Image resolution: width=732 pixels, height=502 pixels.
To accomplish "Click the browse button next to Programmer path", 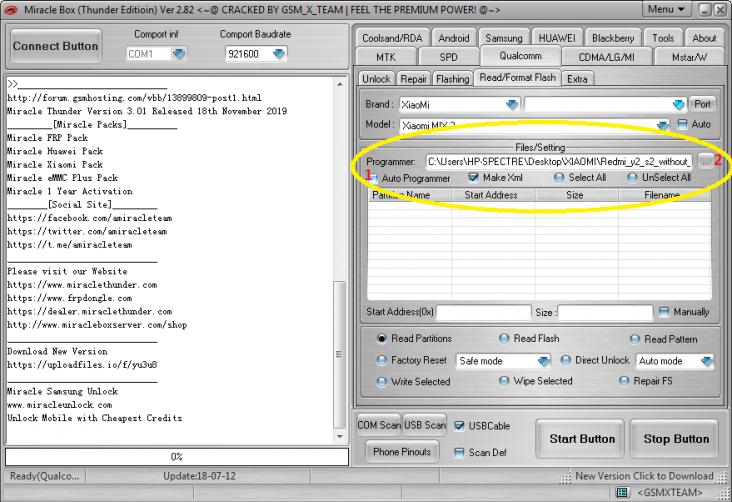I will coord(705,162).
